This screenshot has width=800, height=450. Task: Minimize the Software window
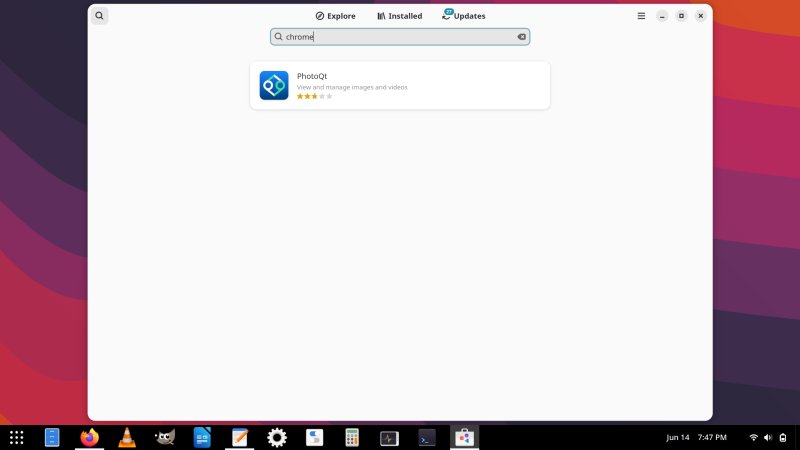click(x=662, y=16)
